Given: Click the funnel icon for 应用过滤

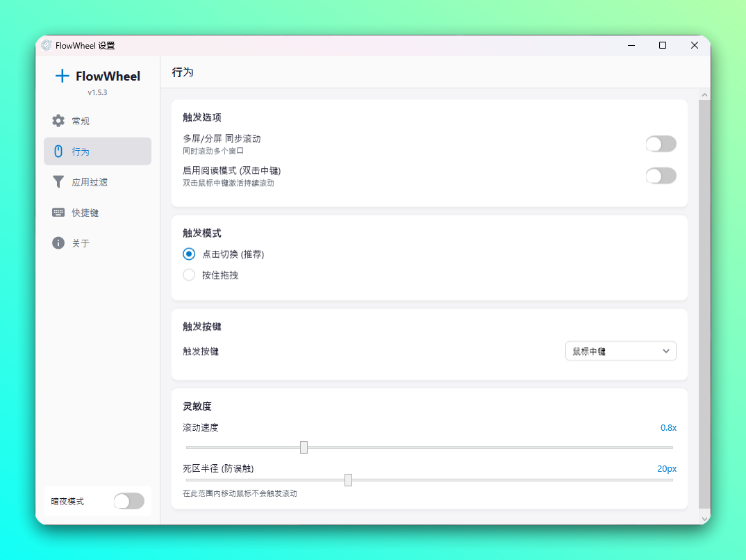Looking at the screenshot, I should pyautogui.click(x=58, y=182).
